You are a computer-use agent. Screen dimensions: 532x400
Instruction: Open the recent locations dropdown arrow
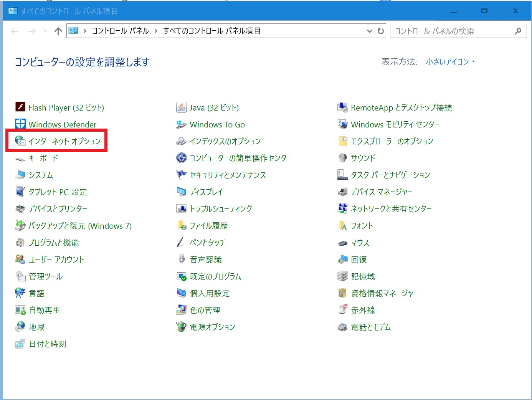(45, 31)
